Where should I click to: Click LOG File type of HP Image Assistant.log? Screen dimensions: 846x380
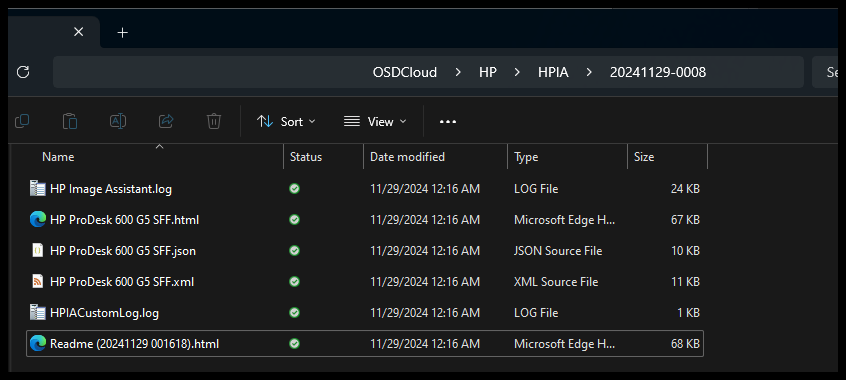click(x=536, y=189)
